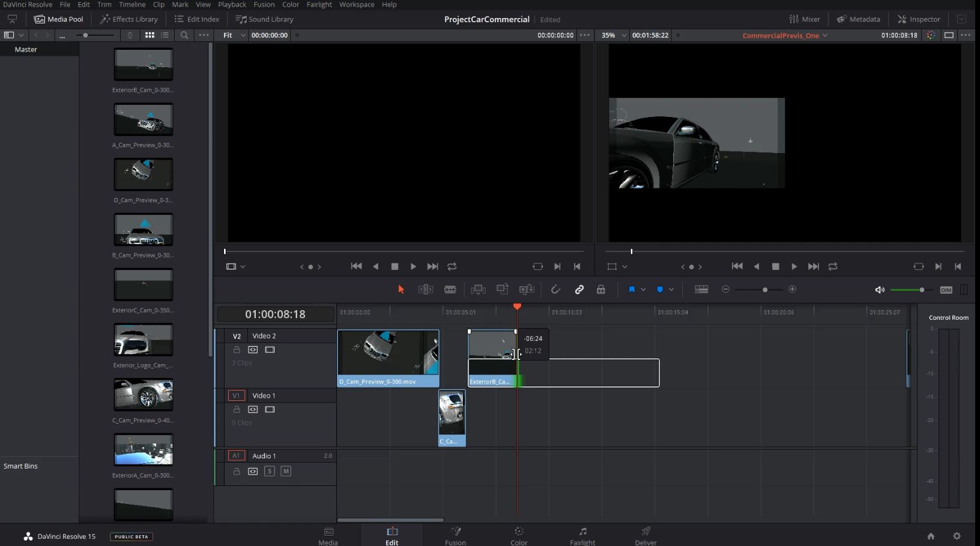
Task: Lock the Video 2 track
Action: (237, 350)
